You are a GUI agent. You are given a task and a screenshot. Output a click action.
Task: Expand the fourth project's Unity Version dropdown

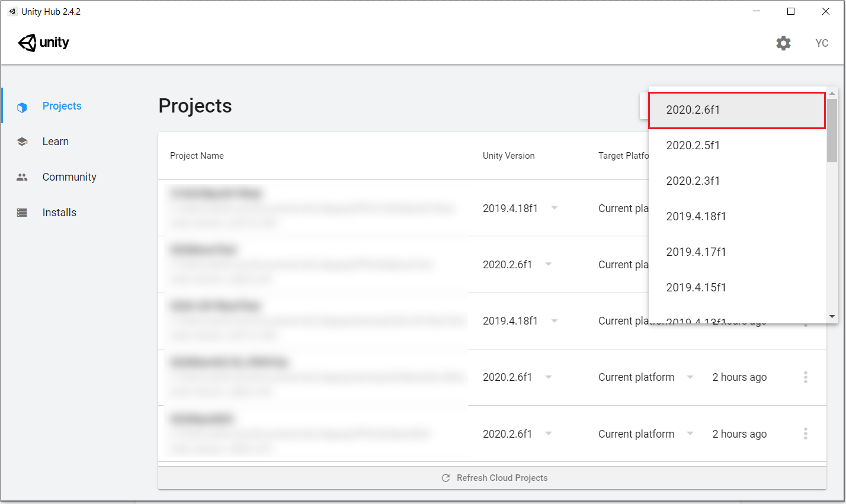click(x=549, y=377)
